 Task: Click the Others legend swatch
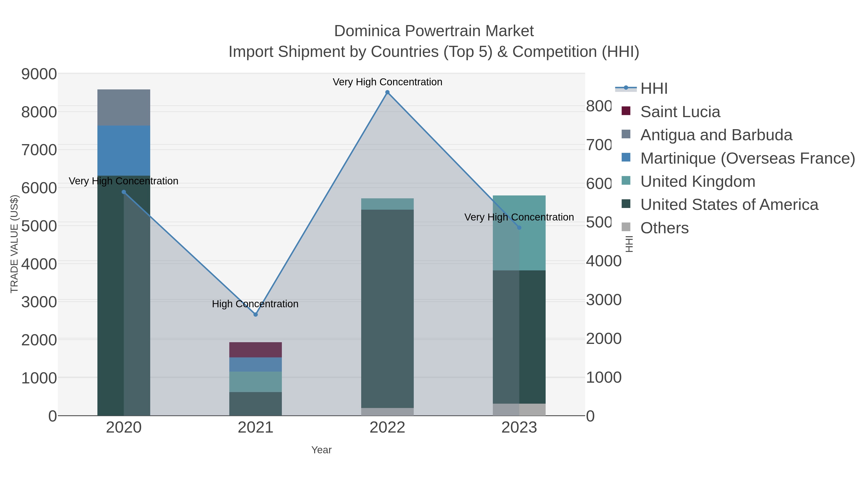click(x=626, y=227)
